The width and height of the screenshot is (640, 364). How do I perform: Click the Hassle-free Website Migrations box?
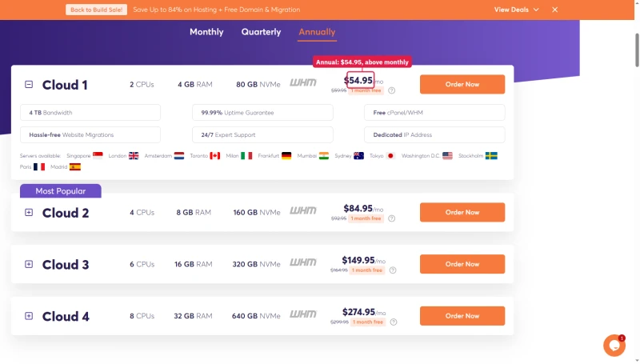(90, 134)
